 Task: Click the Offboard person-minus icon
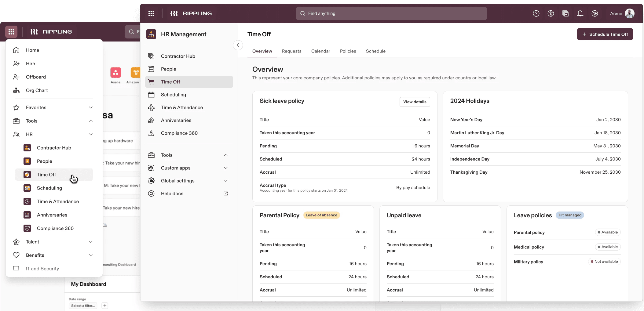(16, 77)
